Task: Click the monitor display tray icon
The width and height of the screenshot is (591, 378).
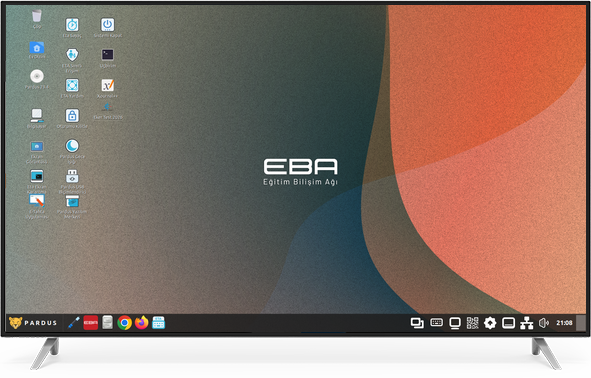Action: point(455,323)
